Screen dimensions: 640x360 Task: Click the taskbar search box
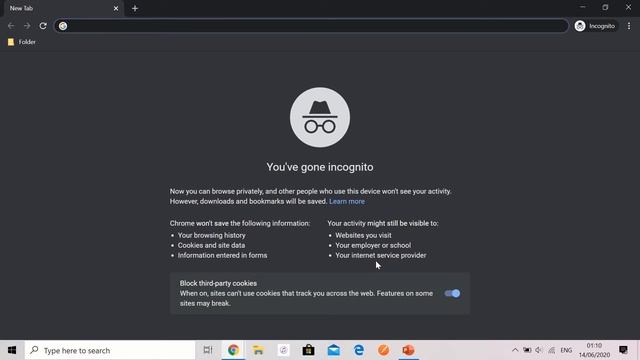tap(110, 350)
